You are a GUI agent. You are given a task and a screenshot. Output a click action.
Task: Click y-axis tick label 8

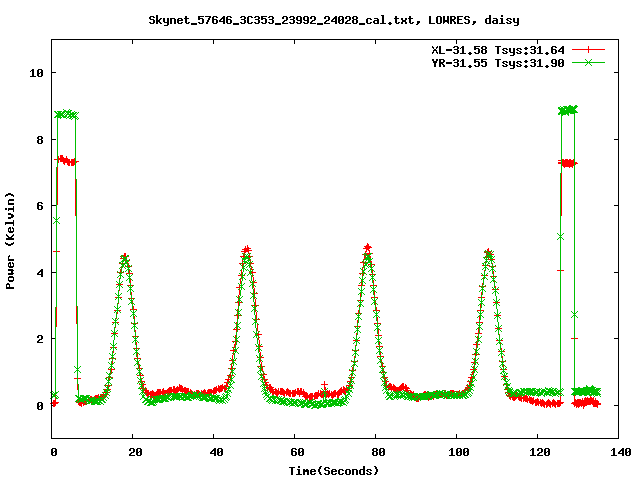(x=40, y=140)
